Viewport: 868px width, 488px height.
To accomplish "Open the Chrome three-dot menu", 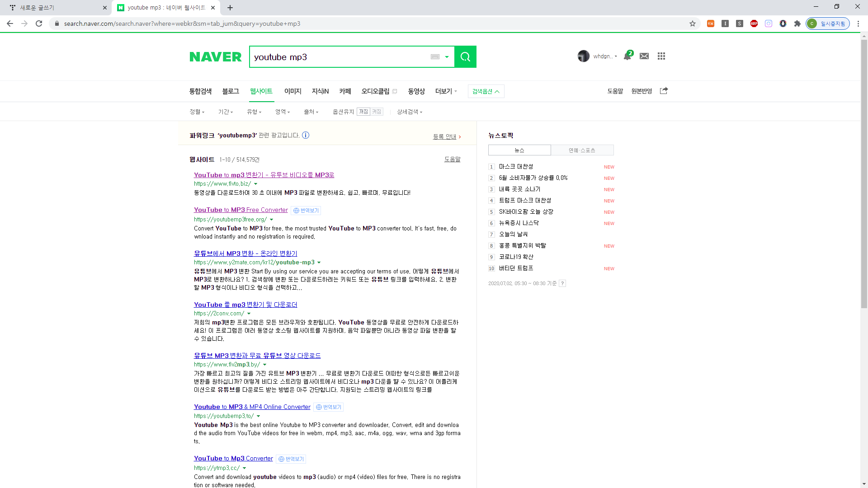I will 858,23.
